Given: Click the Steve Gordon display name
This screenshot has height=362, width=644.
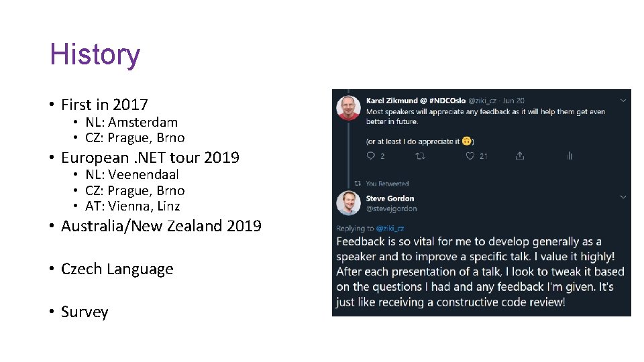Looking at the screenshot, I should [390, 198].
